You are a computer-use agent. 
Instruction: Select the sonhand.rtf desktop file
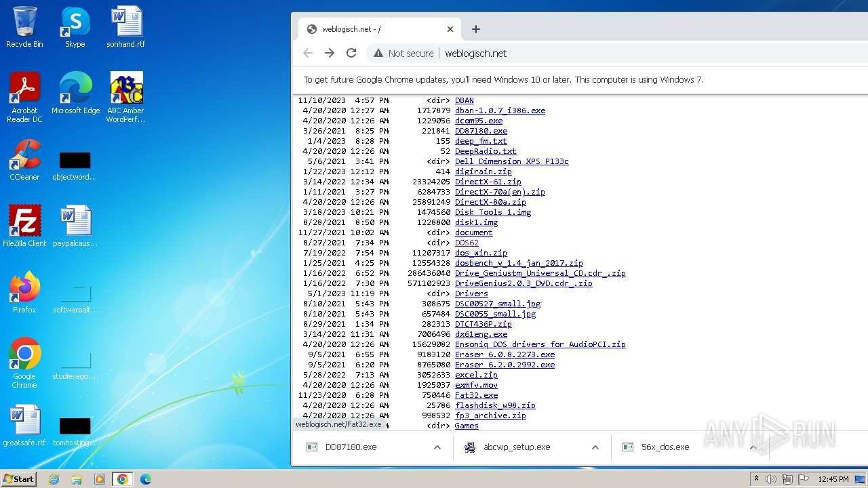tap(126, 27)
